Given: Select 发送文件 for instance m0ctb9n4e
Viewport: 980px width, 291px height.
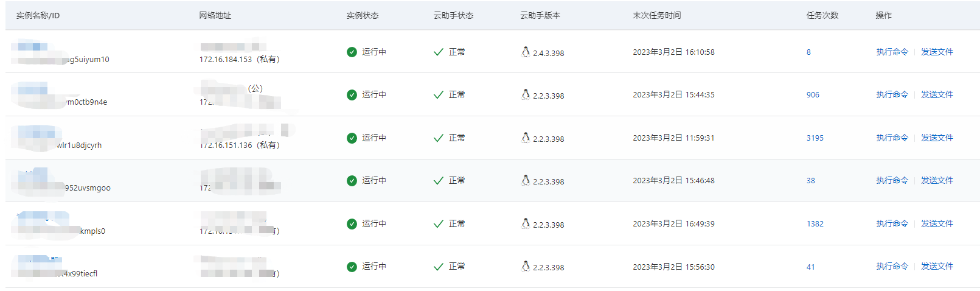Looking at the screenshot, I should (x=937, y=95).
